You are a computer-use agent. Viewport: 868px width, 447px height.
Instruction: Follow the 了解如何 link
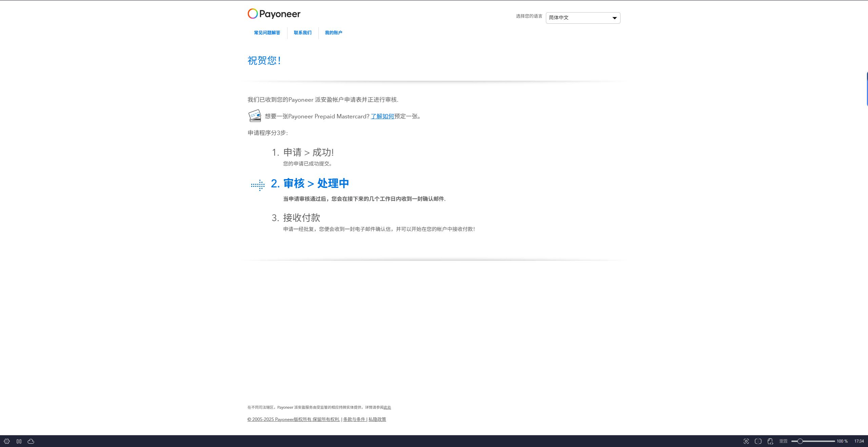point(382,116)
